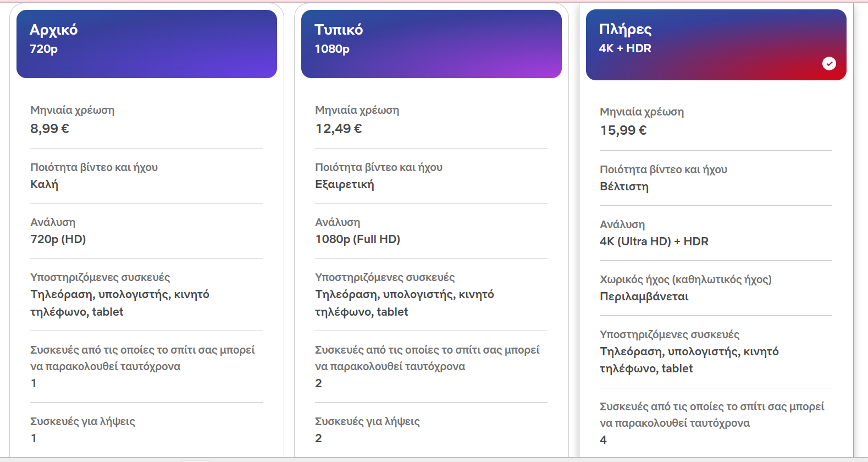Click the 15,99 € monthly price
This screenshot has width=868, height=462.
(623, 130)
